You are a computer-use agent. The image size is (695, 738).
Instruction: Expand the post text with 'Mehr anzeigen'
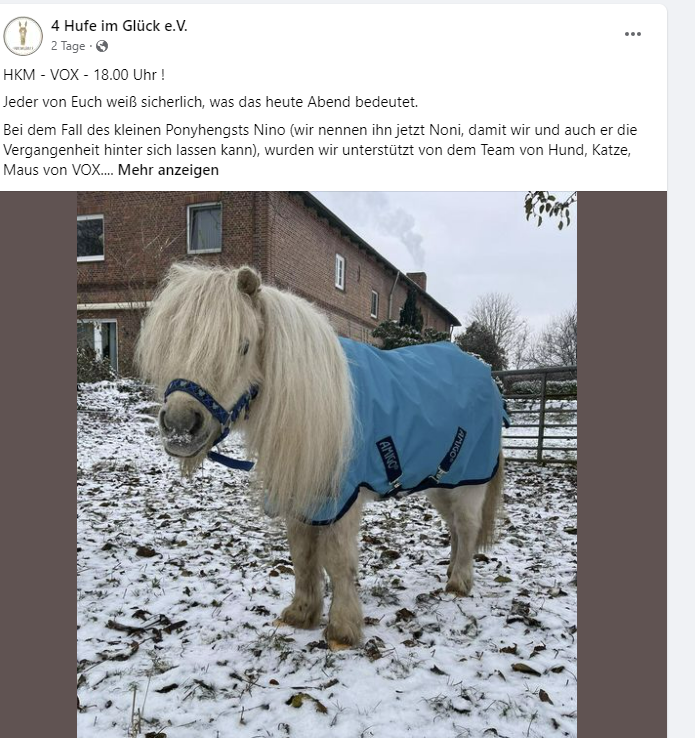coord(168,170)
